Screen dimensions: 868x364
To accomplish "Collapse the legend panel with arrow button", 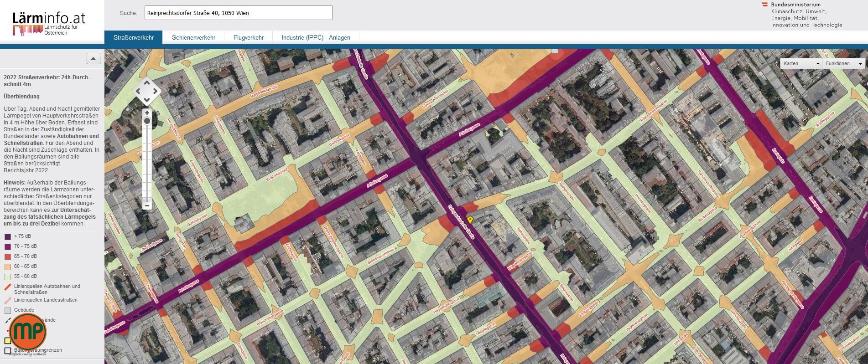I will [x=93, y=59].
